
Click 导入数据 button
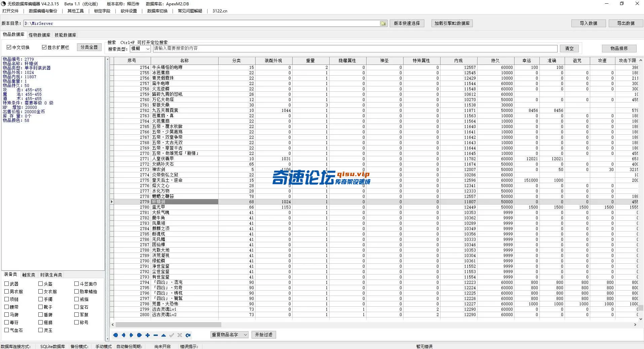(589, 23)
